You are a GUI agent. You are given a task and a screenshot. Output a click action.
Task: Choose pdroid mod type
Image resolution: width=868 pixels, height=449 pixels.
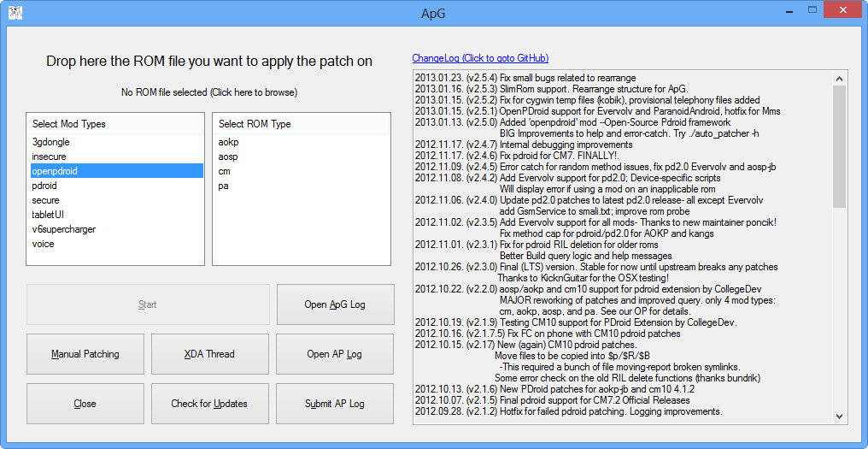tap(44, 186)
